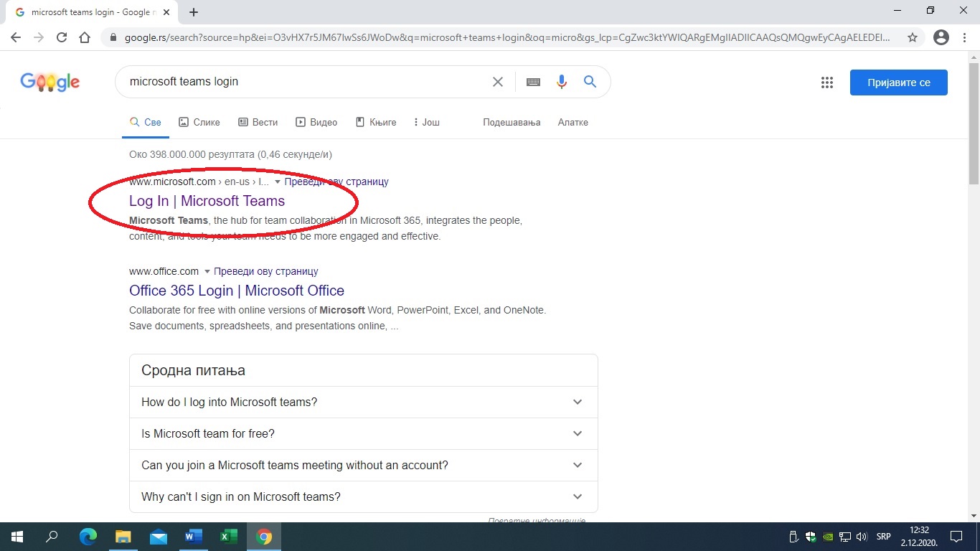Switch to the Видео tab
The height and width of the screenshot is (551, 980).
pyautogui.click(x=316, y=123)
